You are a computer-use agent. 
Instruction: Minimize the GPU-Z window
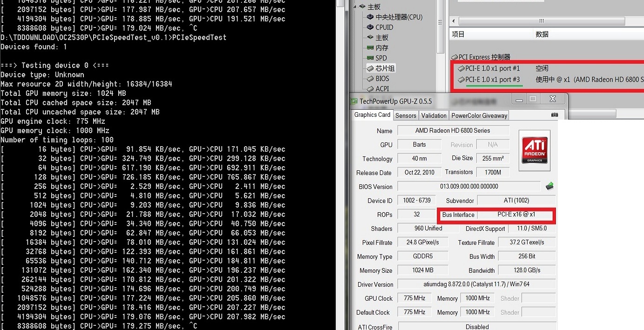(x=519, y=99)
